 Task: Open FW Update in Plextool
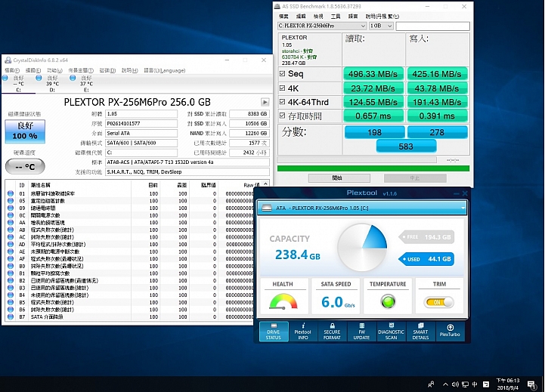point(361,332)
